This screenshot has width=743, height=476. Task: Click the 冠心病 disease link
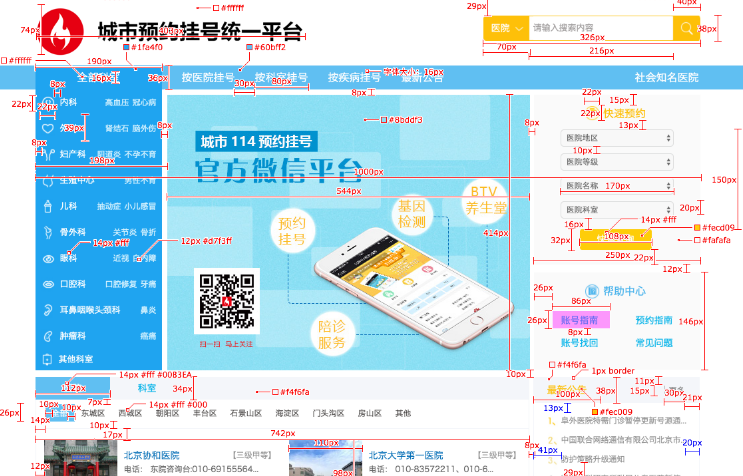pyautogui.click(x=144, y=102)
